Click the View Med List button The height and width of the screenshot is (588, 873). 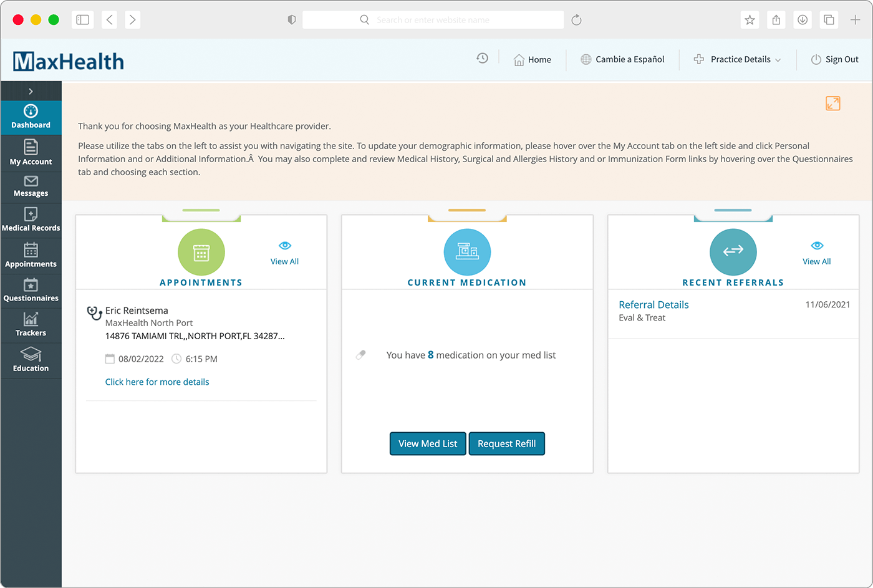pos(427,443)
